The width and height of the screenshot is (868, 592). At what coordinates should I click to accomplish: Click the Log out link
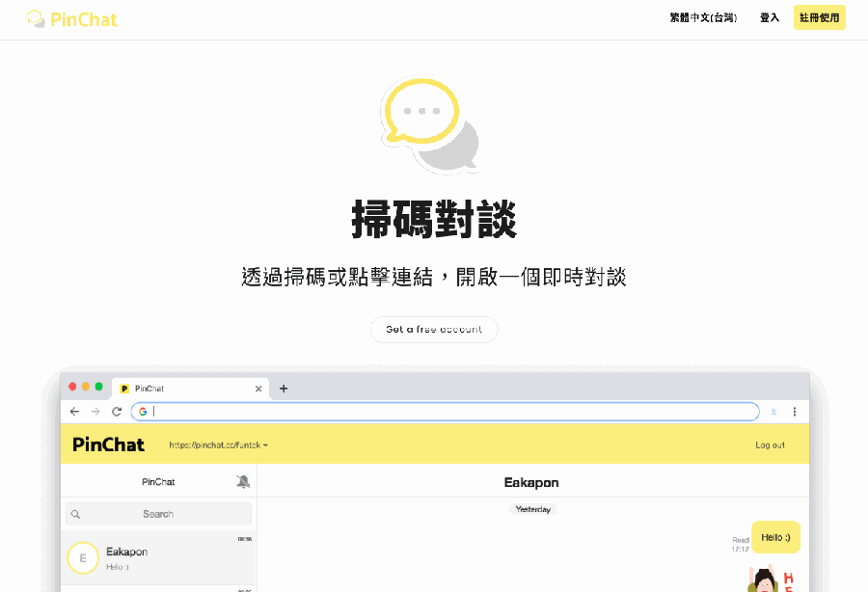(770, 444)
